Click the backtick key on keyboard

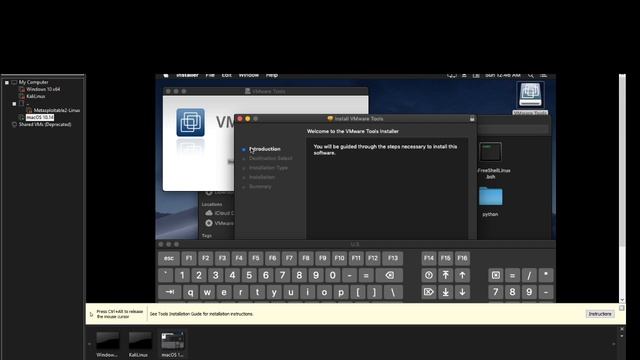(x=166, y=276)
